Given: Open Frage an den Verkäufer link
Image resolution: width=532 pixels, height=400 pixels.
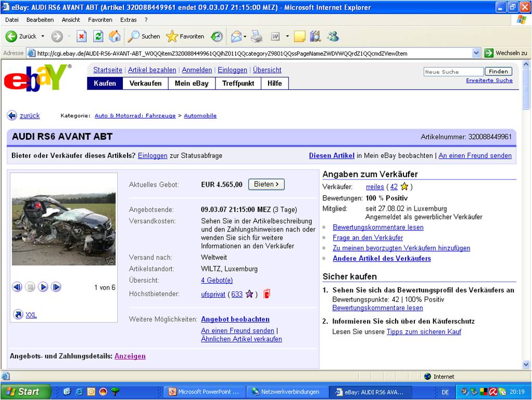Looking at the screenshot, I should [x=368, y=238].
